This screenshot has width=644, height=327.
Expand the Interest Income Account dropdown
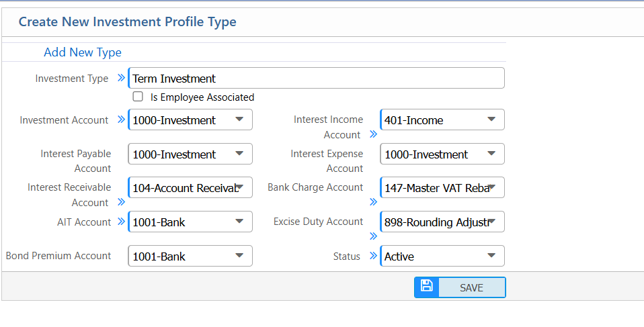click(x=442, y=120)
